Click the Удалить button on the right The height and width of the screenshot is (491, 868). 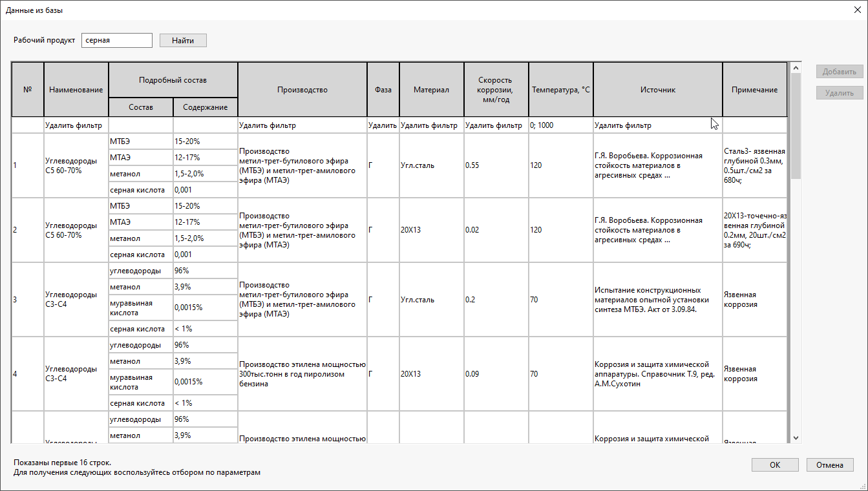tap(839, 93)
